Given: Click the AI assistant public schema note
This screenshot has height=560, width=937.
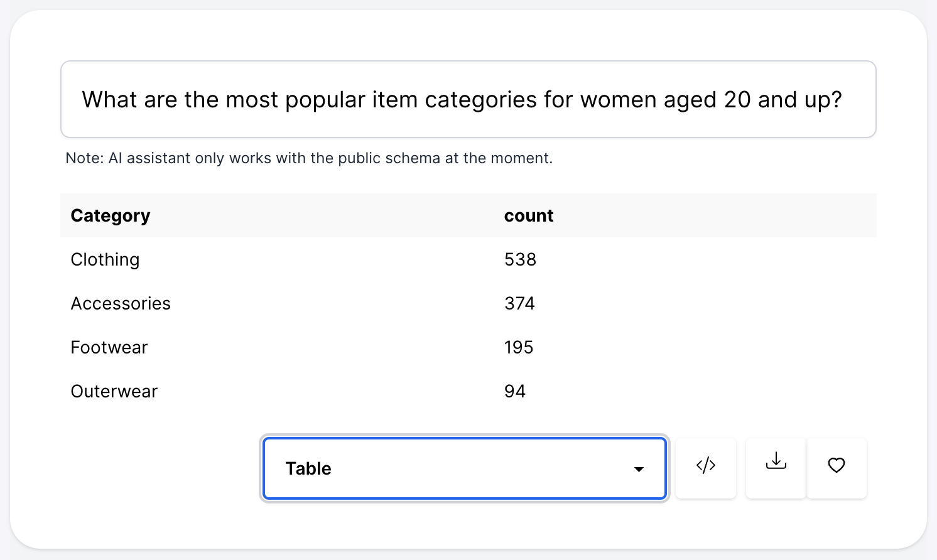Looking at the screenshot, I should (x=309, y=158).
